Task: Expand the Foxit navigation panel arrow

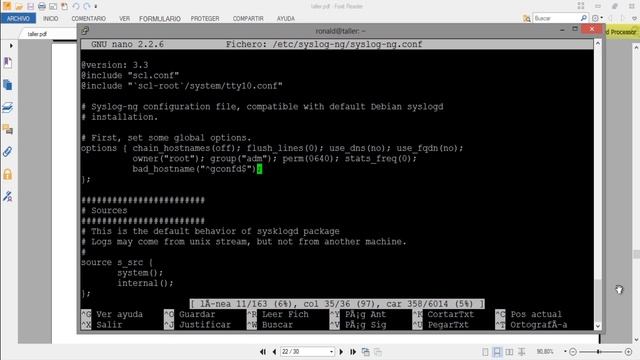Action: (x=11, y=46)
